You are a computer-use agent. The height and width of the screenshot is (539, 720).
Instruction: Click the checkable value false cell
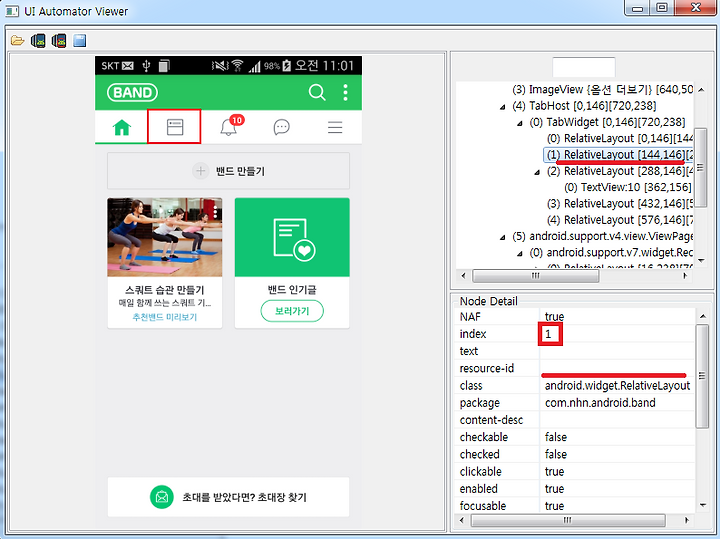click(x=617, y=437)
